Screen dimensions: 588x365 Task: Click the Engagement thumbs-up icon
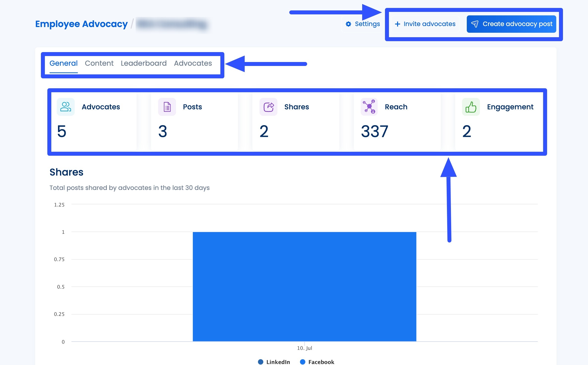coord(470,107)
